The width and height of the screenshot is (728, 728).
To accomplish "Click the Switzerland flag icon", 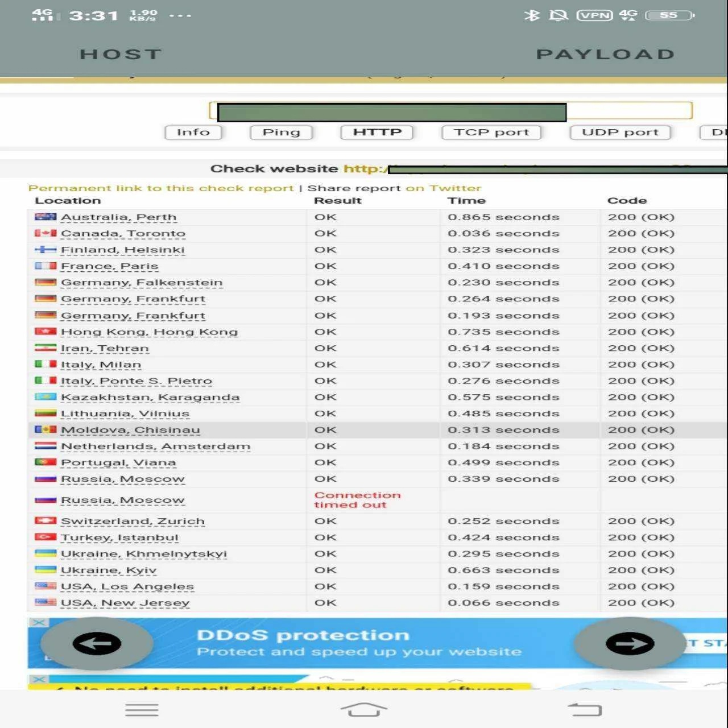I will (45, 520).
